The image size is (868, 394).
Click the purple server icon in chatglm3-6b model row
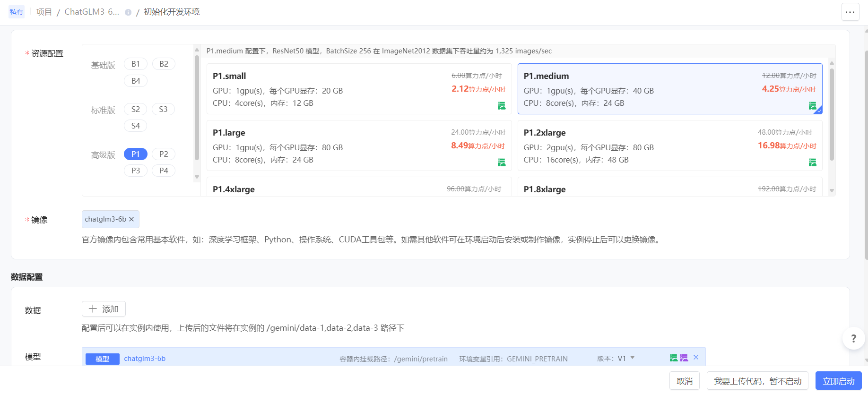684,358
